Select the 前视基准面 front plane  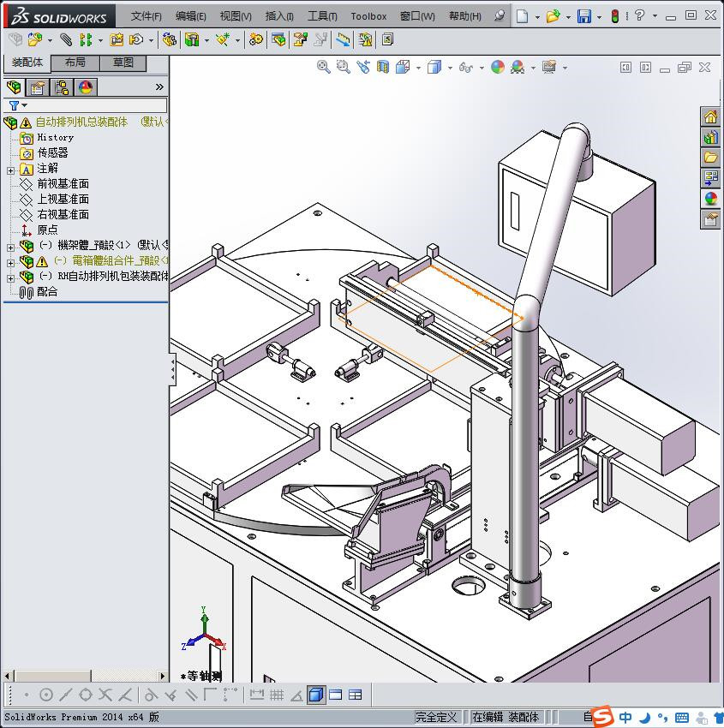pyautogui.click(x=63, y=184)
